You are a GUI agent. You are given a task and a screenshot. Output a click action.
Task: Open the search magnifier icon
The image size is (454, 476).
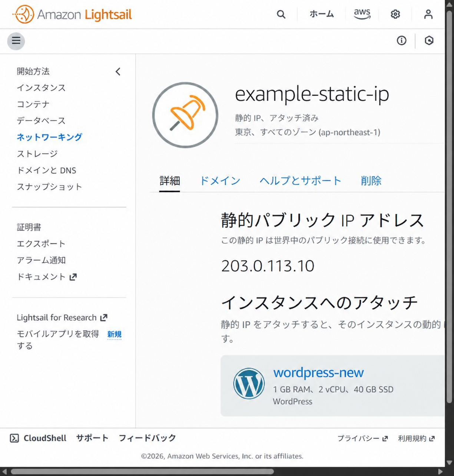(x=281, y=14)
